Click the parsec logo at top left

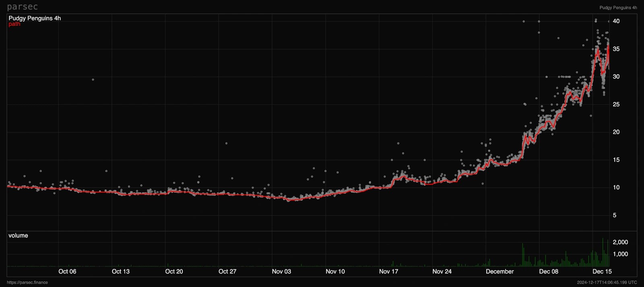point(22,7)
